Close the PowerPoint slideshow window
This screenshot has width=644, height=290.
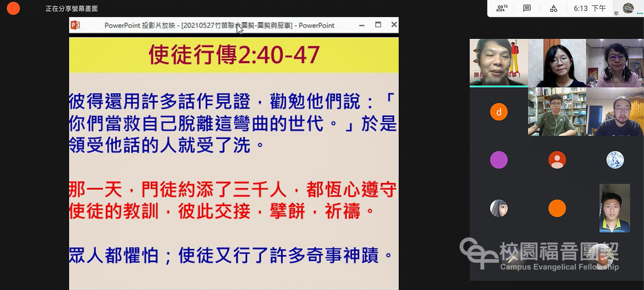coord(394,25)
